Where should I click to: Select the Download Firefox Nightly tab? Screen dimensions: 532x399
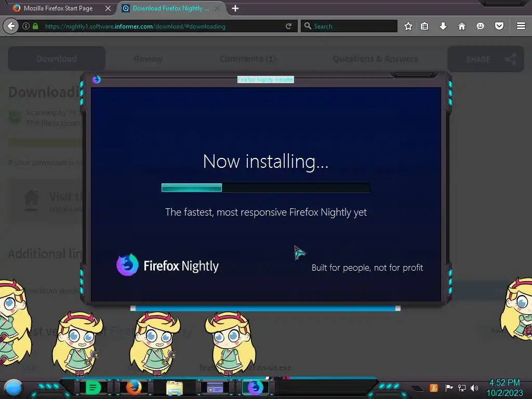click(170, 8)
